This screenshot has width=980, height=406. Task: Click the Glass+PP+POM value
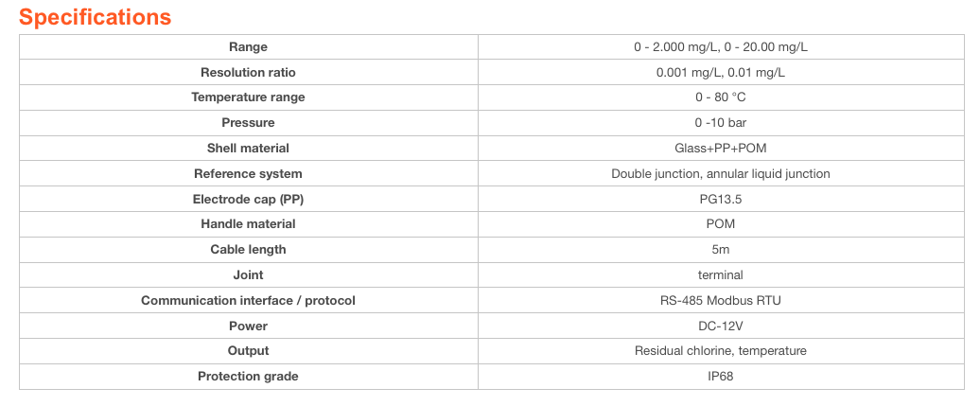[x=721, y=149]
